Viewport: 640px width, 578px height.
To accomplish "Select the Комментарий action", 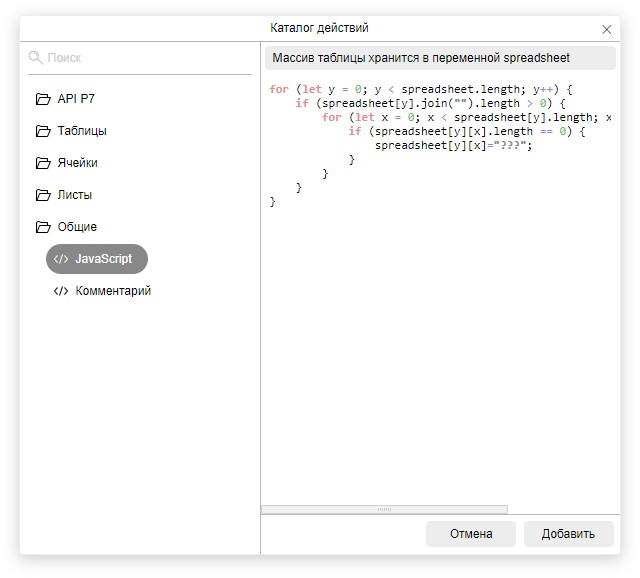I will point(113,291).
